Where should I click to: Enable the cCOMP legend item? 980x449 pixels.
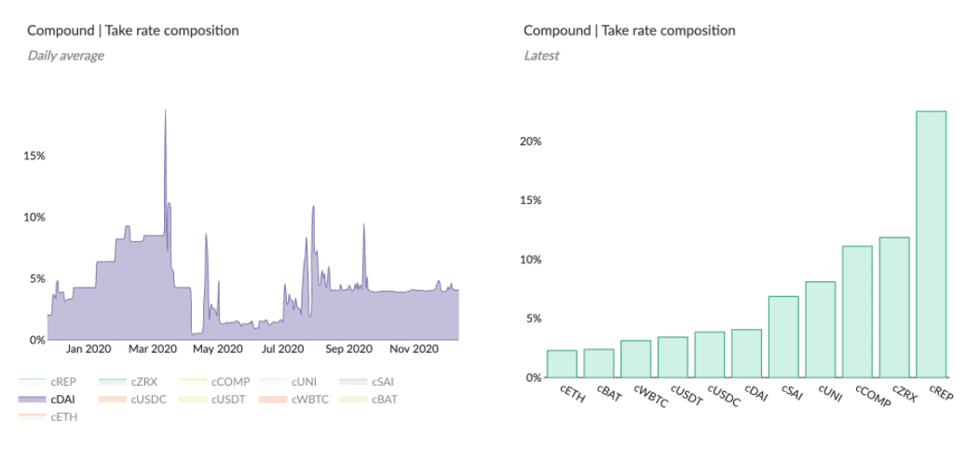pyautogui.click(x=214, y=381)
